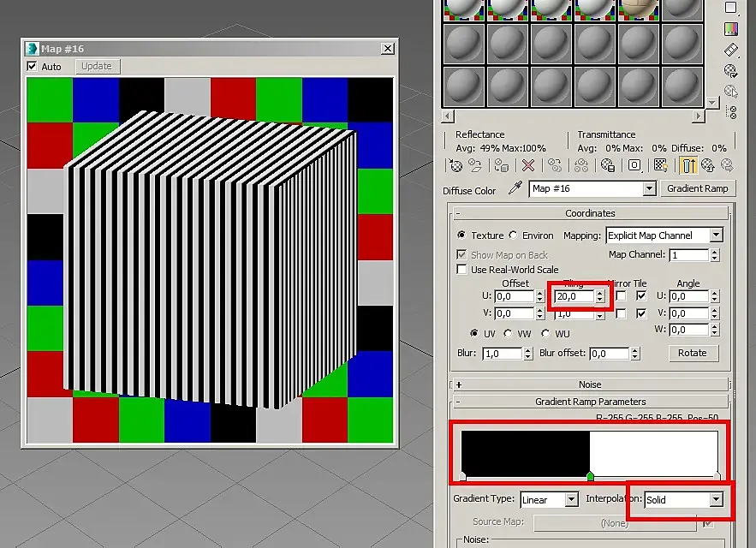Toggle the U Tile checkbox

coord(640,295)
